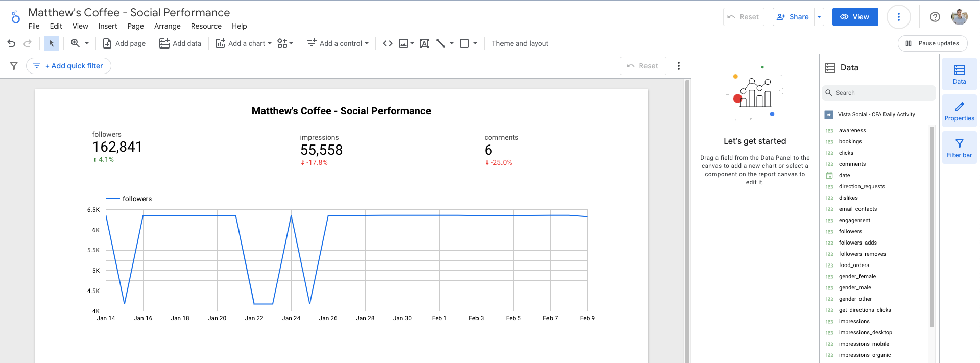Open the Resource menu
This screenshot has width=980, height=363.
click(206, 26)
